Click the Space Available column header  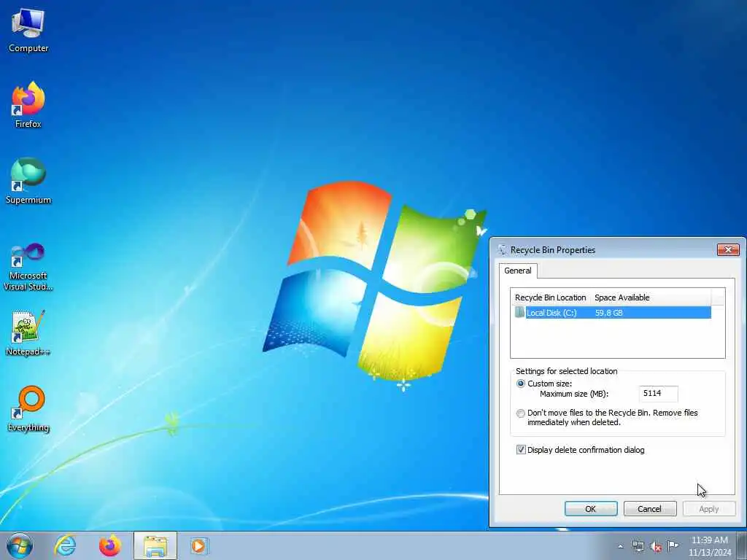tap(651, 297)
